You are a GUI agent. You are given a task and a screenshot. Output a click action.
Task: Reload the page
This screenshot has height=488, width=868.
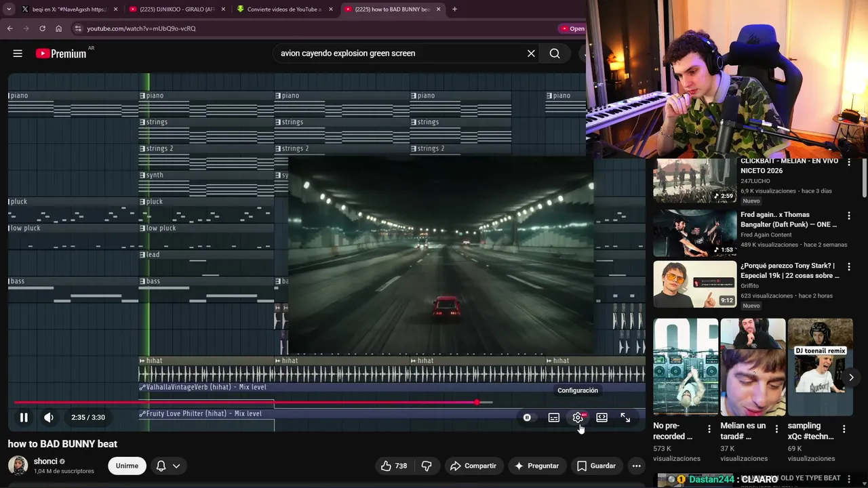(x=43, y=28)
